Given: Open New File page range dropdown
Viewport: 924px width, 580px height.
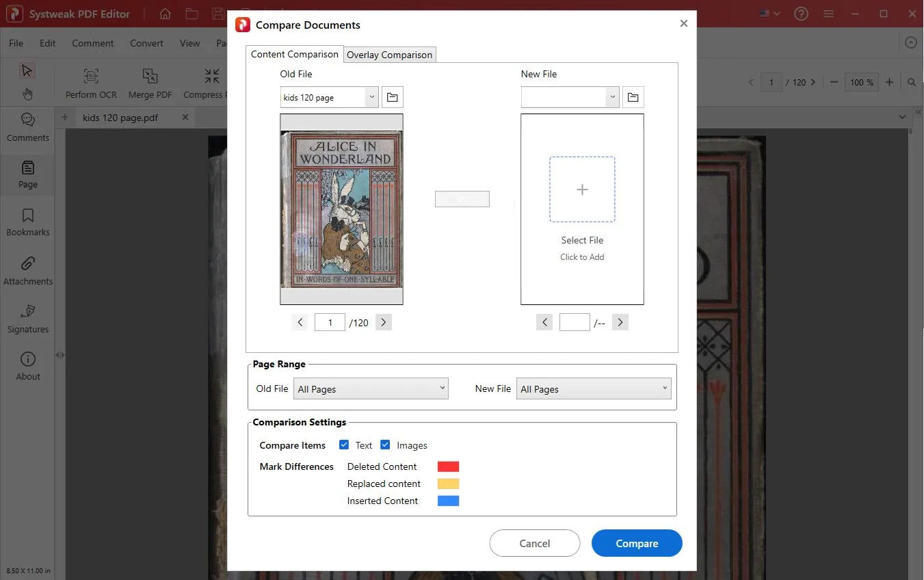Looking at the screenshot, I should (x=594, y=388).
